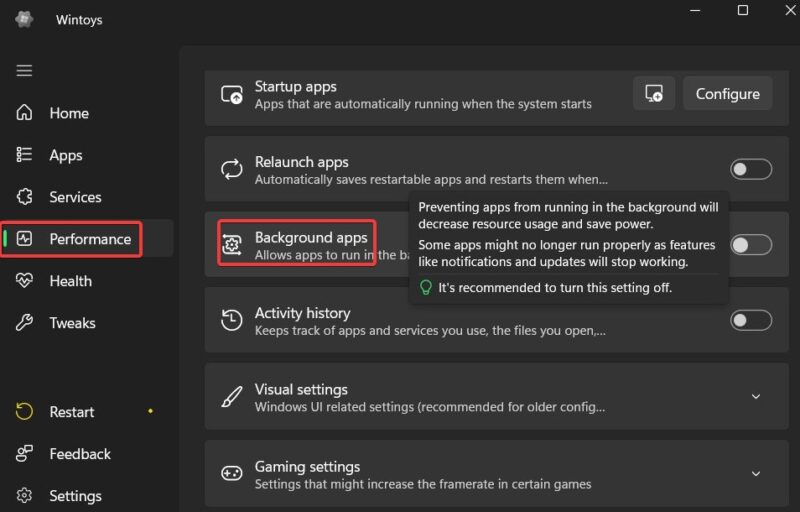Click the Performance monitor icon
The image size is (800, 512).
click(x=24, y=239)
